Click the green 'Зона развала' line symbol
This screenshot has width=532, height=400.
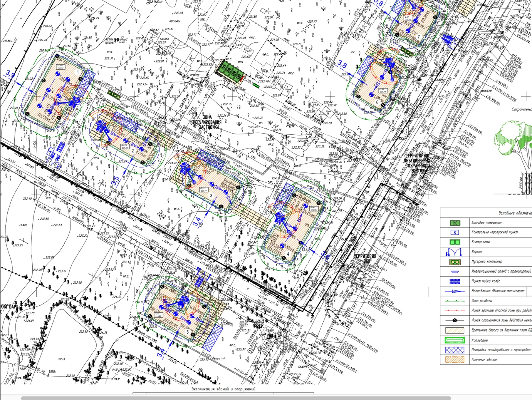coord(455,301)
